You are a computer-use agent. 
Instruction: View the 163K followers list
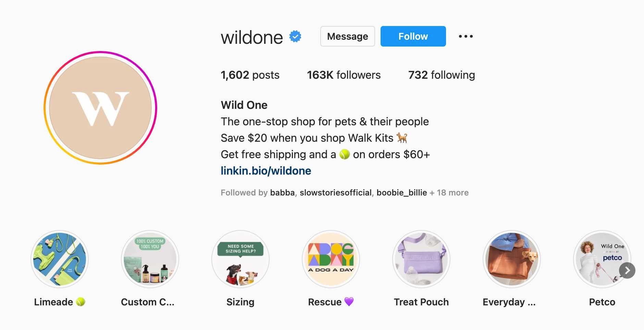point(344,75)
